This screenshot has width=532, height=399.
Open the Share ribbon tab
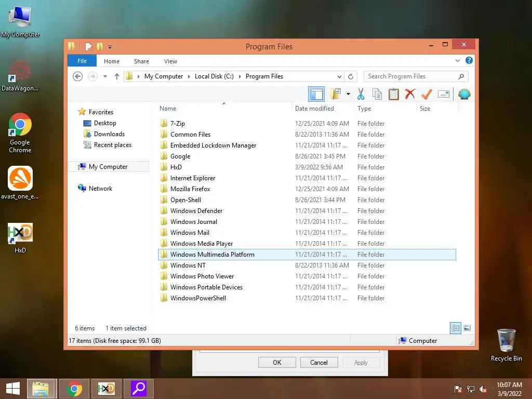[x=141, y=61]
